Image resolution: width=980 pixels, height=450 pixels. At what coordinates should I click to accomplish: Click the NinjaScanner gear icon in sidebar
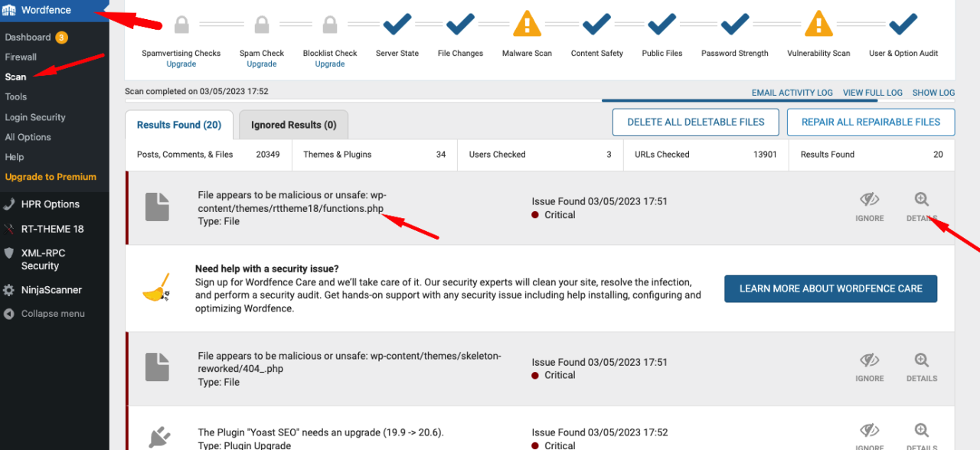[x=11, y=289]
